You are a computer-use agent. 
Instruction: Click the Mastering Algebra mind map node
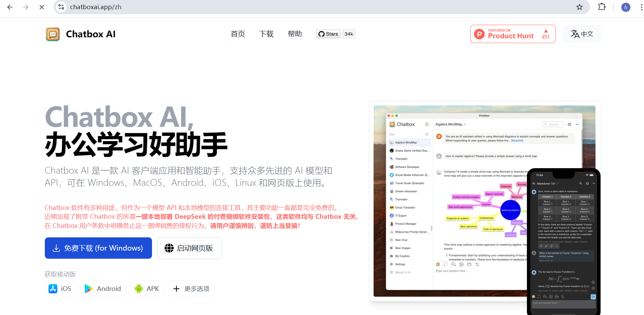(x=510, y=210)
